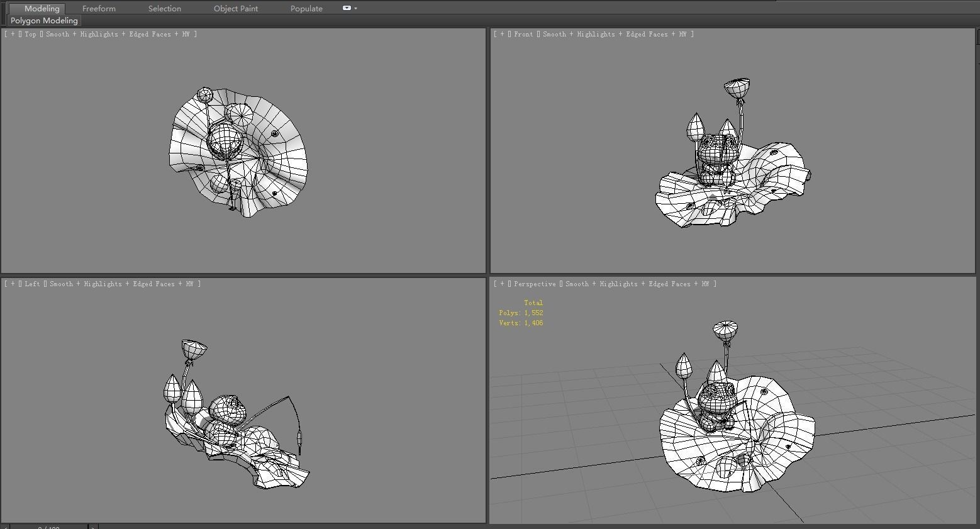Viewport: 980px width, 529px height.
Task: Click the 0 / 100 time slider
Action: [49, 526]
